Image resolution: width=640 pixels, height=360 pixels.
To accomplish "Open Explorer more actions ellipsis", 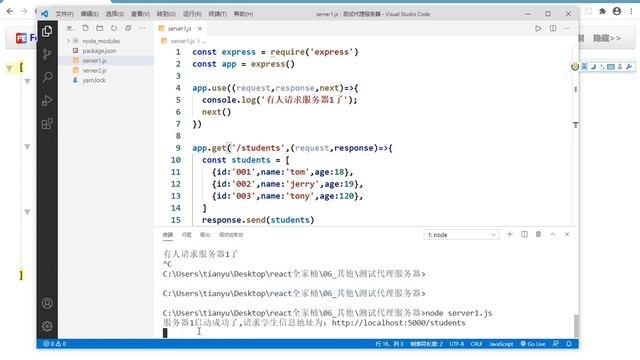I will (142, 28).
